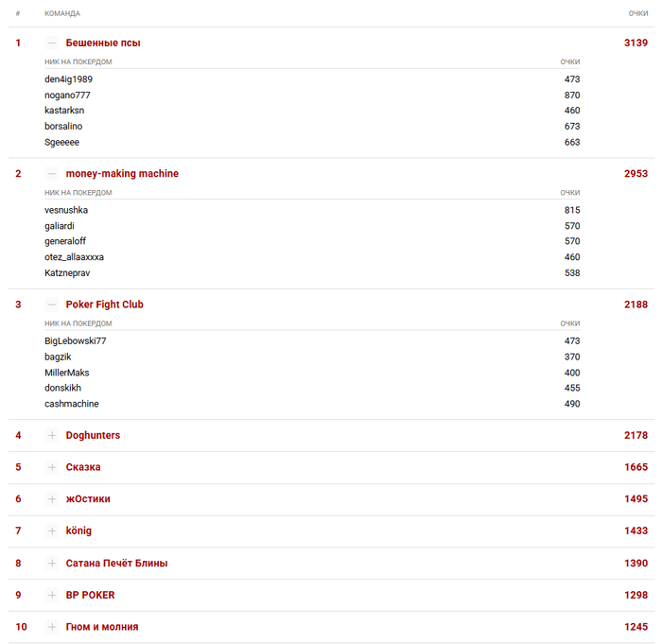Click the BP POKER team name
This screenshot has height=644, width=662.
click(x=90, y=595)
